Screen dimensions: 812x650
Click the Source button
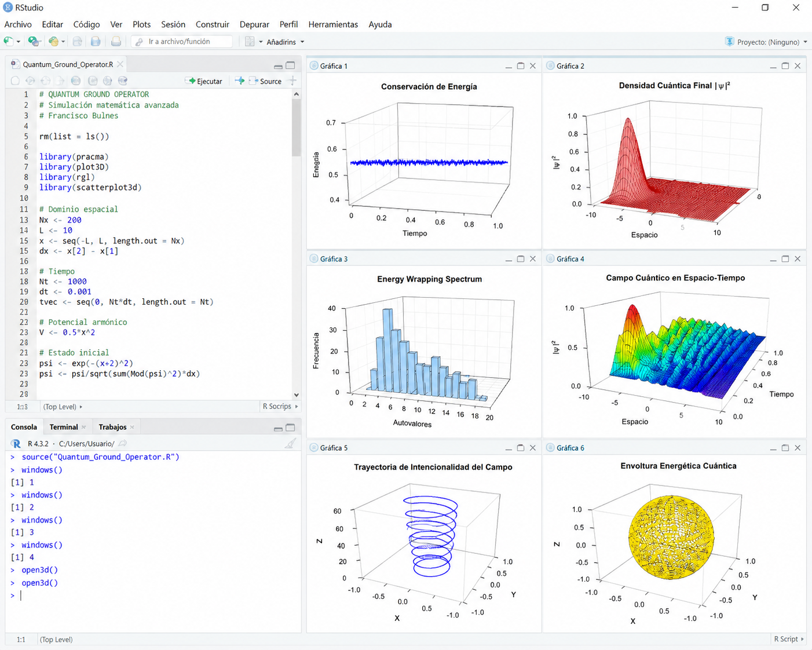coord(265,81)
